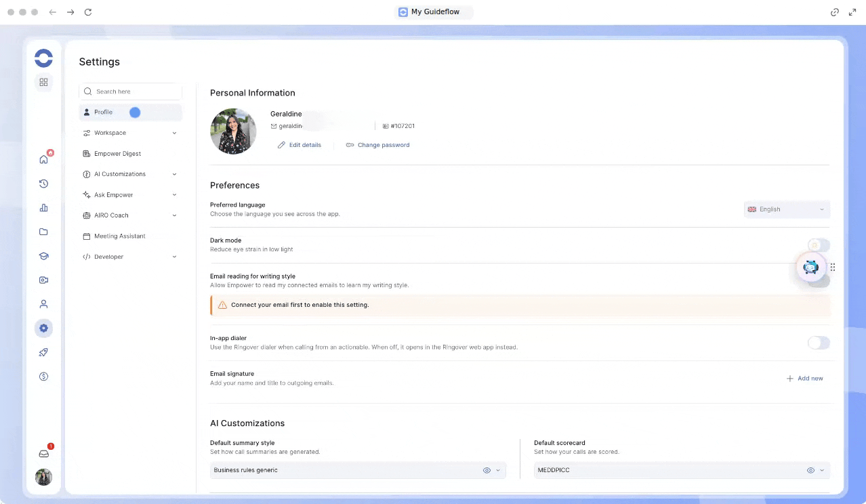Toggle the In-app dialer switch
The height and width of the screenshot is (504, 866).
(819, 343)
